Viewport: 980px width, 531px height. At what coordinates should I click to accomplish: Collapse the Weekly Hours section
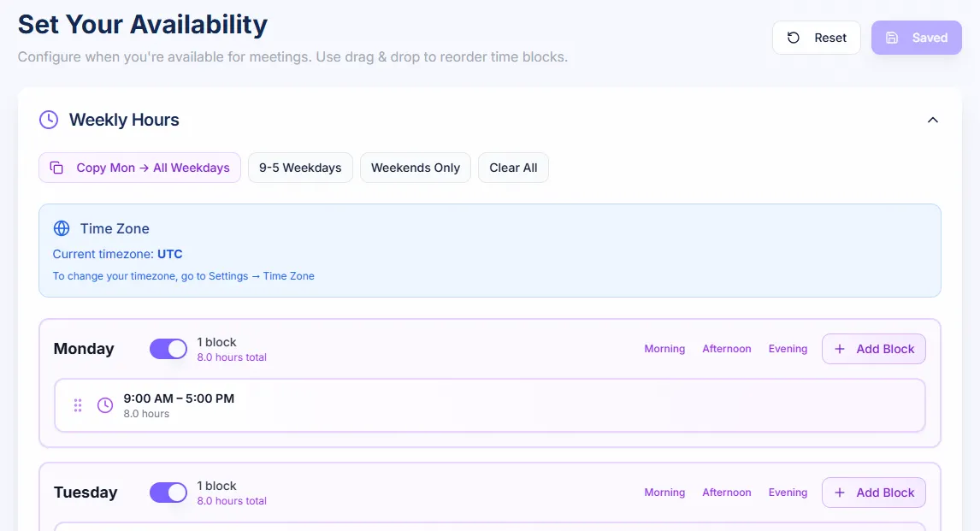pos(933,120)
